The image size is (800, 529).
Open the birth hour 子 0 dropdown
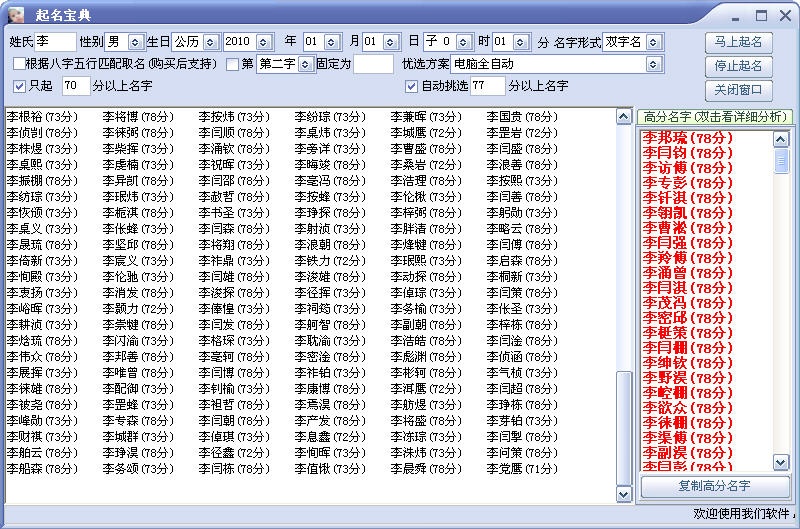(463, 42)
